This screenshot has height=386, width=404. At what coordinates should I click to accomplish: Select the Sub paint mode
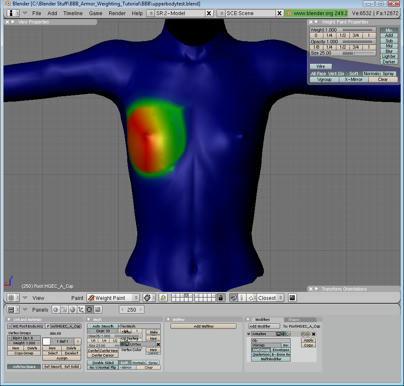(x=389, y=41)
